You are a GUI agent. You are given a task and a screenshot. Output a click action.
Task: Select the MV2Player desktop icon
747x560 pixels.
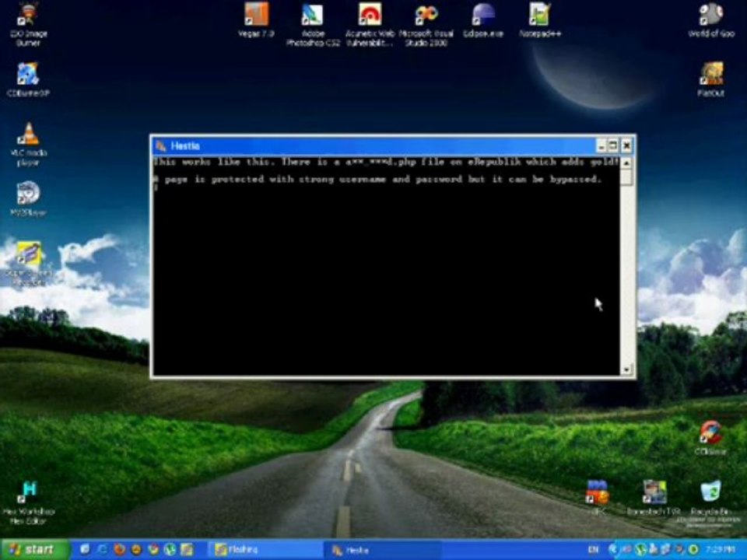(x=28, y=199)
